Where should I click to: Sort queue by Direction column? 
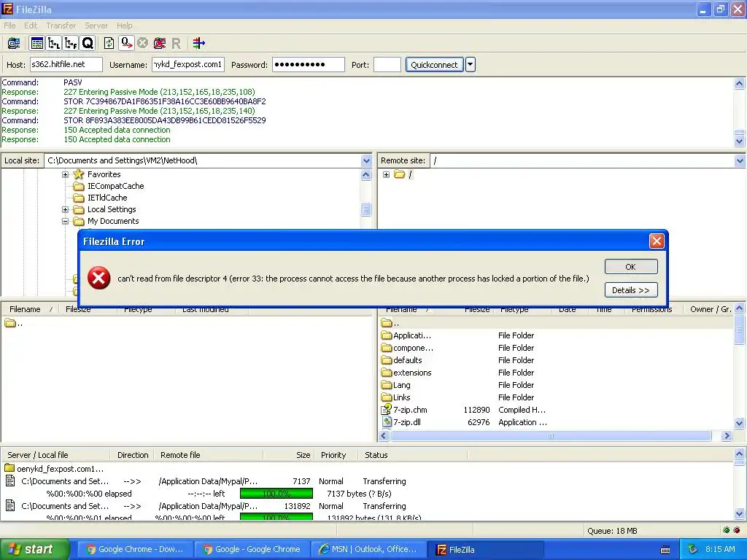tap(133, 455)
